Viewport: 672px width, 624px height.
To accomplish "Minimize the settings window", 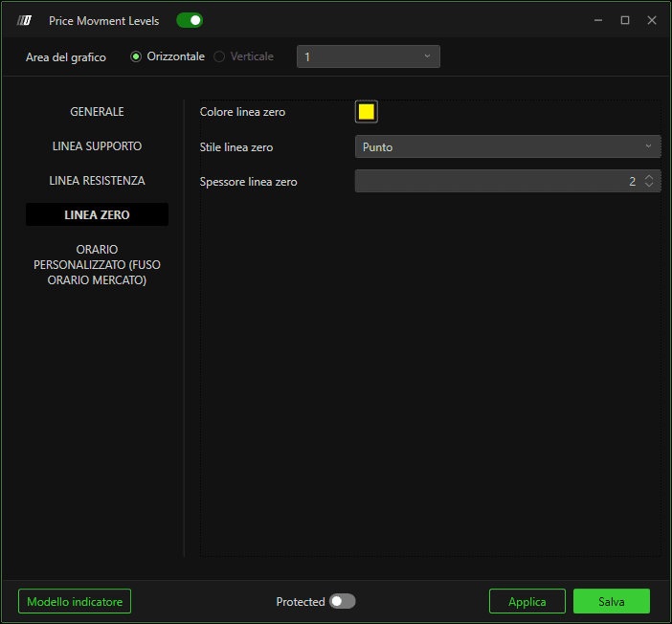I will [598, 20].
